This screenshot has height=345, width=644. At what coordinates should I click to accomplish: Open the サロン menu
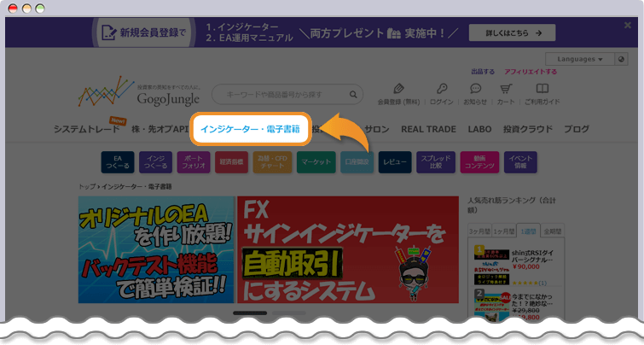tap(377, 129)
